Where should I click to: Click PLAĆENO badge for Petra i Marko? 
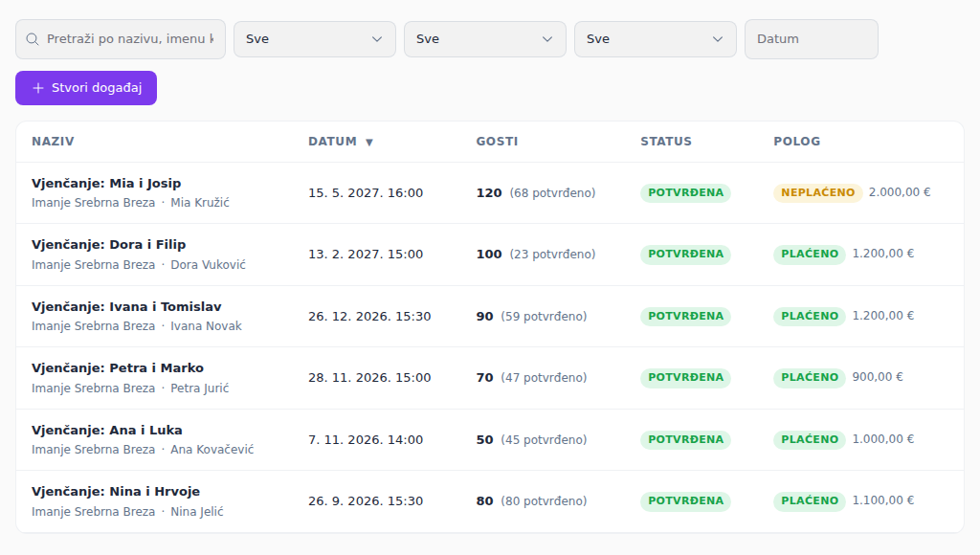click(810, 378)
